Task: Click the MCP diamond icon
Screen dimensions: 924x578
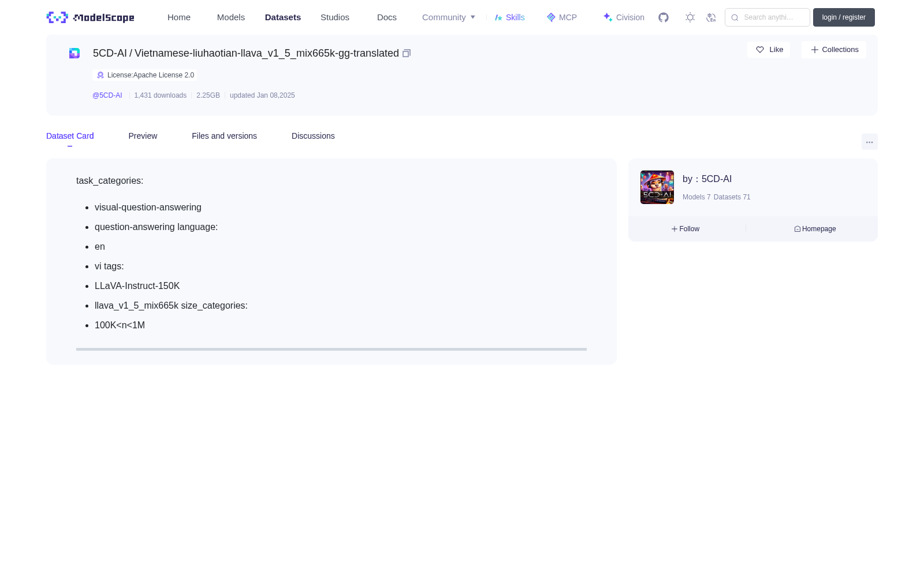Action: pyautogui.click(x=551, y=17)
